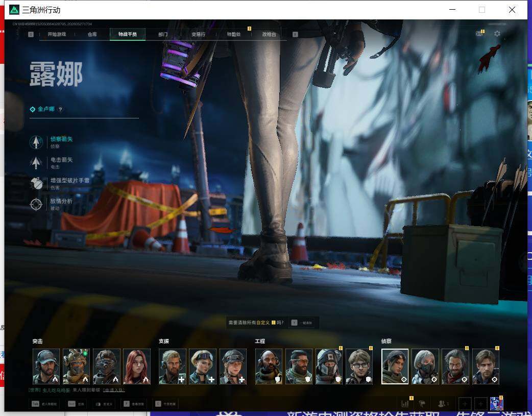The image size is (532, 416).
Task: Select the bald engineer with headset
Action: (269, 366)
